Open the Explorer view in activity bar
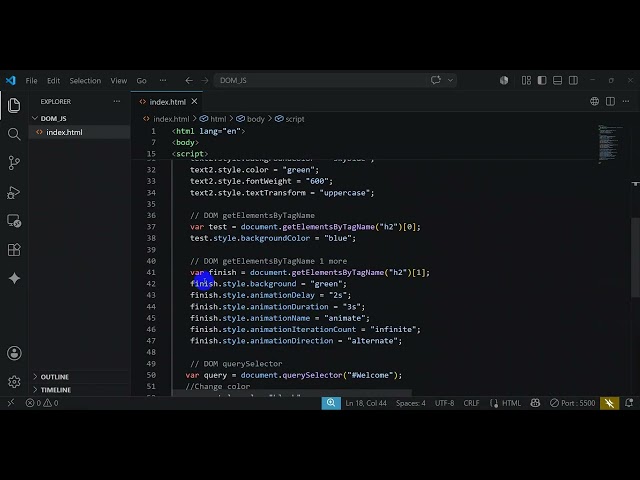This screenshot has height=480, width=640. (14, 105)
